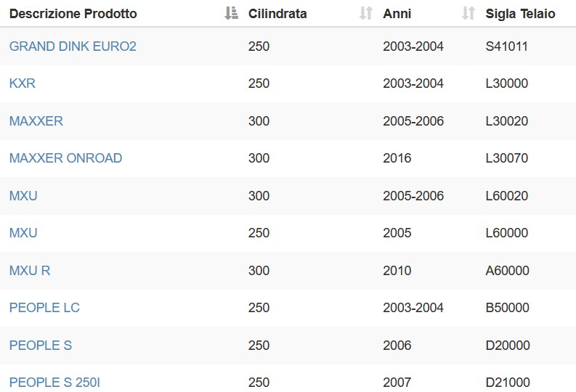Open the PEOPLE S product link

(41, 346)
